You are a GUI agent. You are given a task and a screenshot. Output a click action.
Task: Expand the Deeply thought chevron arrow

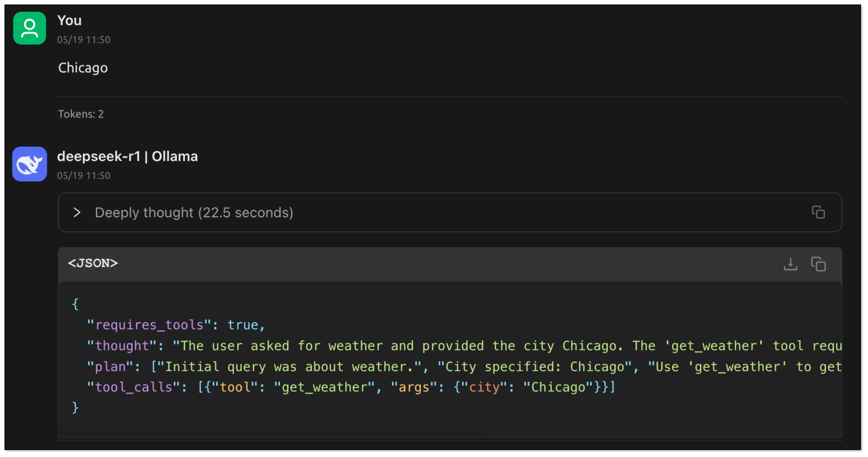77,212
